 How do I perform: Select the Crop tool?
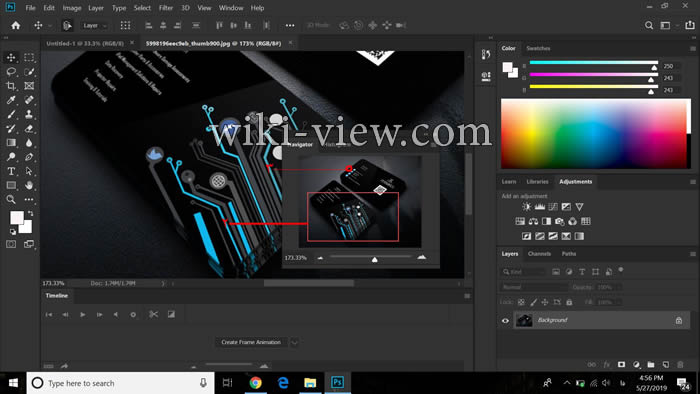click(x=11, y=86)
